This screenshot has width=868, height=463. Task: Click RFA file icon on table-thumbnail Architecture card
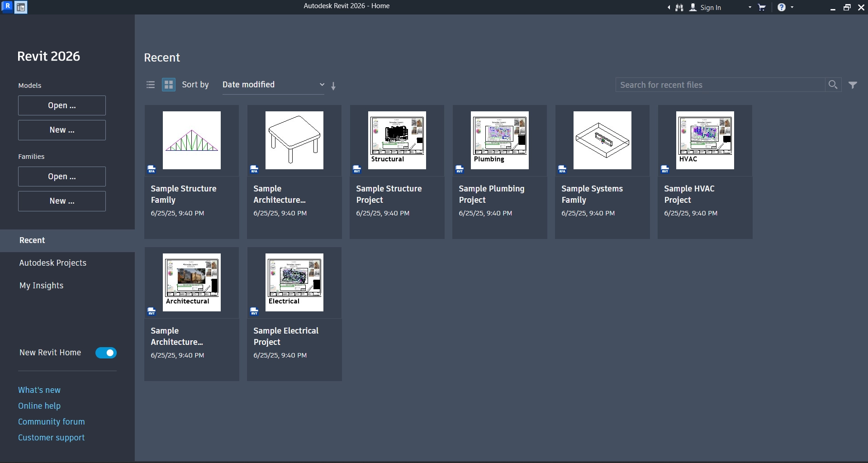coord(254,169)
